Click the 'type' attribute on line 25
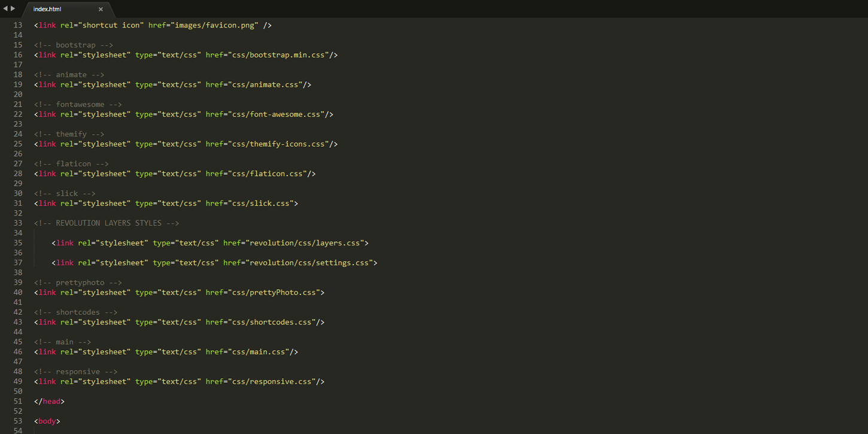Screen dimensions: 868x434 [x=144, y=144]
